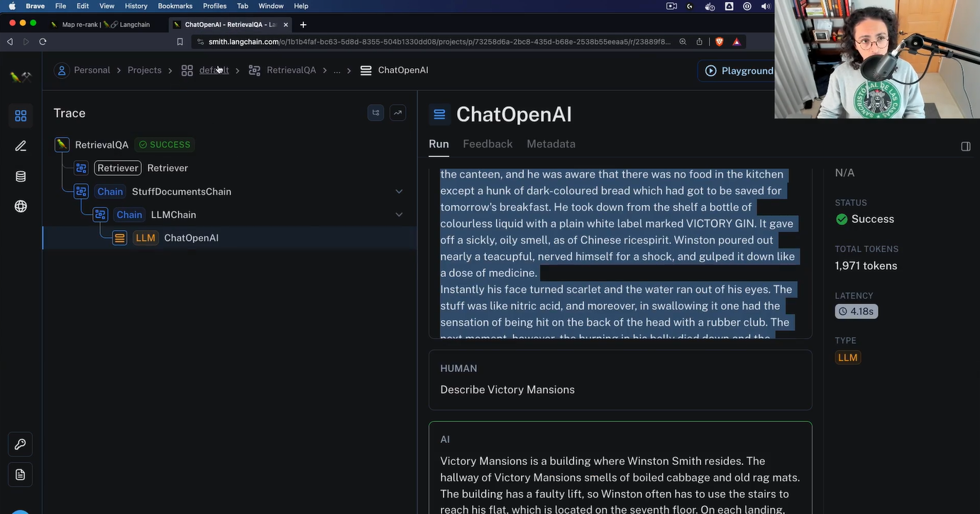The image size is (980, 514).
Task: Click the RetrievalQA parrot icon in trace
Action: 62,145
